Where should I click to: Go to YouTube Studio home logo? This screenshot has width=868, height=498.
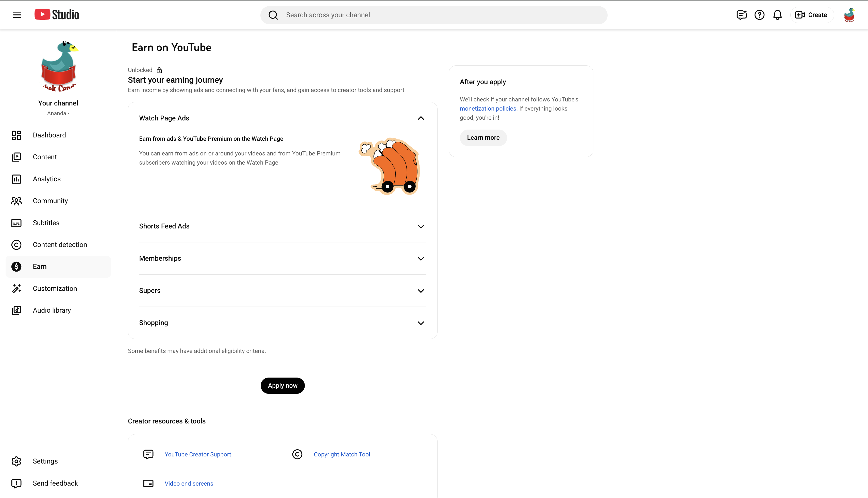pyautogui.click(x=57, y=15)
